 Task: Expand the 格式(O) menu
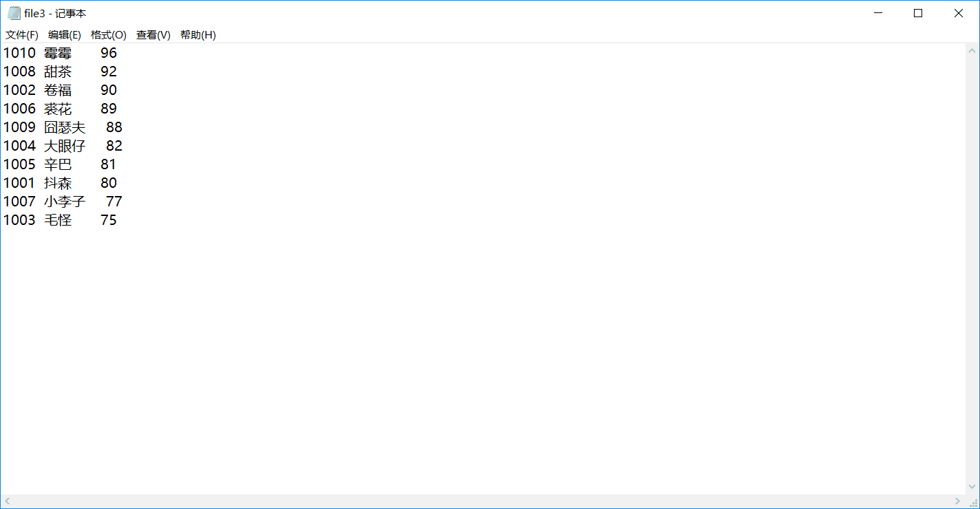click(109, 35)
